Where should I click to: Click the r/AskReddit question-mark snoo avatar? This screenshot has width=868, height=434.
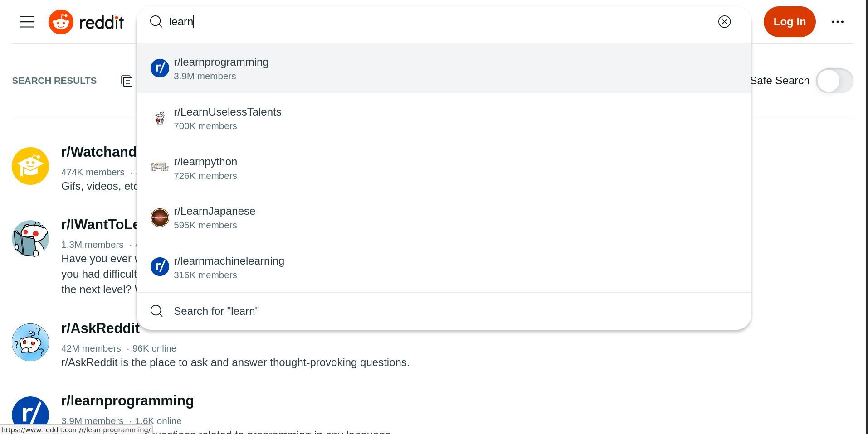[x=30, y=342]
